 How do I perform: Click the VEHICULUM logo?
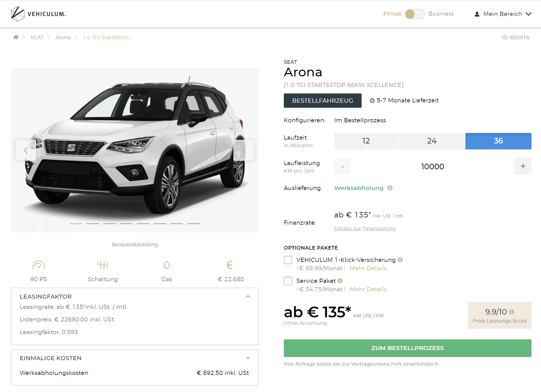point(39,14)
